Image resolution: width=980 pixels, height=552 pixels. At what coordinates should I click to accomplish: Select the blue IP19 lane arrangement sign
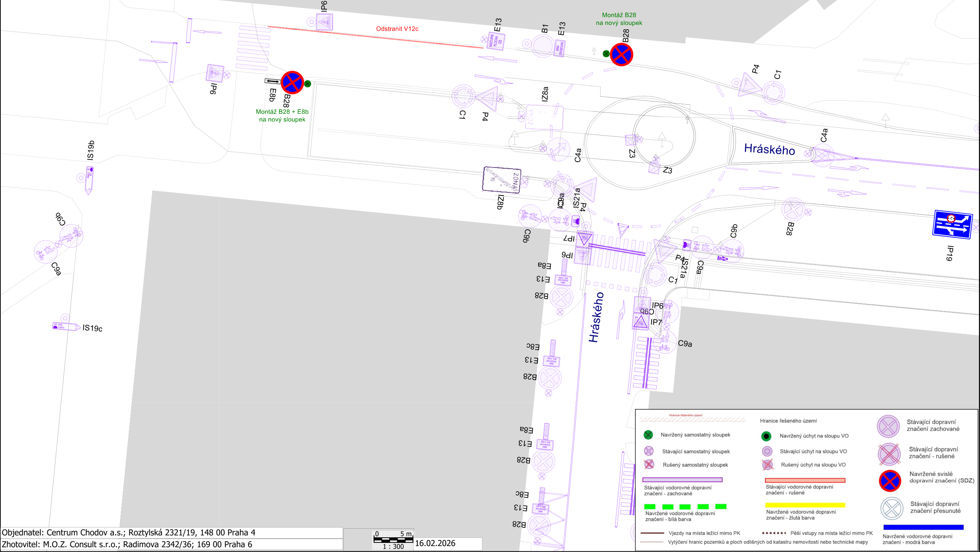click(952, 224)
